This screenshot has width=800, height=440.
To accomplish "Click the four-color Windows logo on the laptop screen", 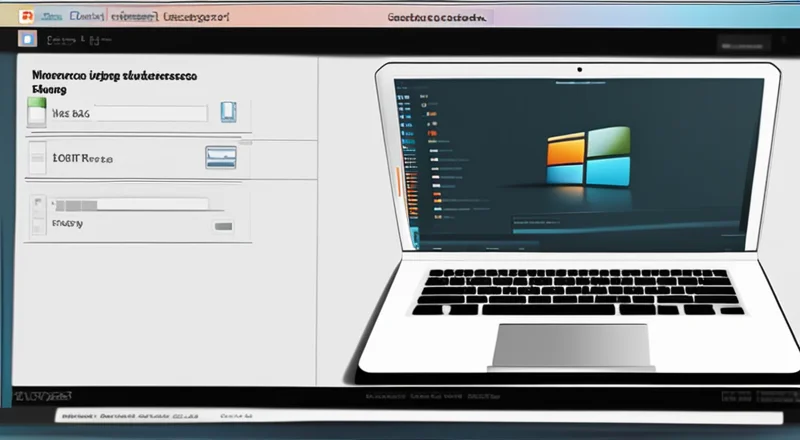I will coord(588,157).
